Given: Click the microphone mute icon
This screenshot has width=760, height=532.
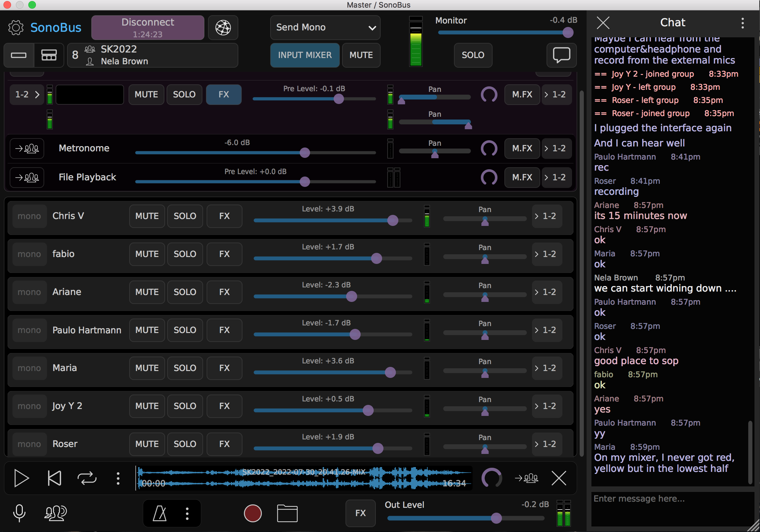Looking at the screenshot, I should 19,513.
